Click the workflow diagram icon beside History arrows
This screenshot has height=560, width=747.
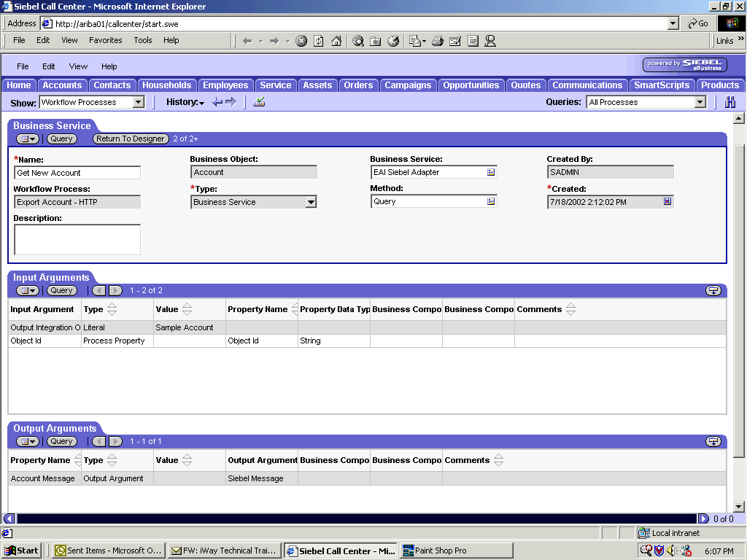pyautogui.click(x=257, y=102)
